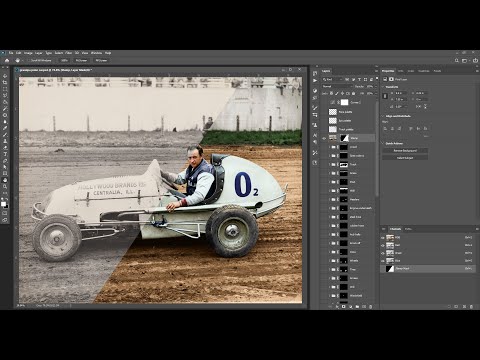Select the Type tool
The width and height of the screenshot is (480, 360).
tap(5, 154)
